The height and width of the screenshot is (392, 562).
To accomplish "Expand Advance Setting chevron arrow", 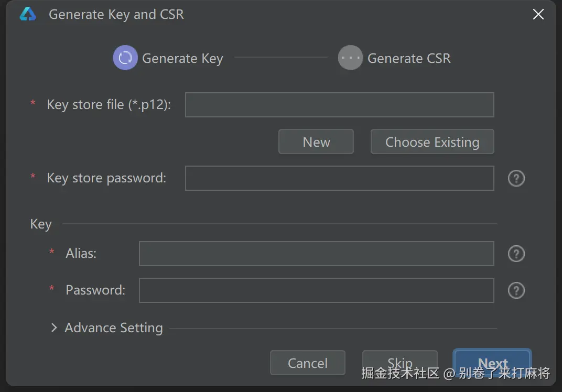I will [53, 328].
